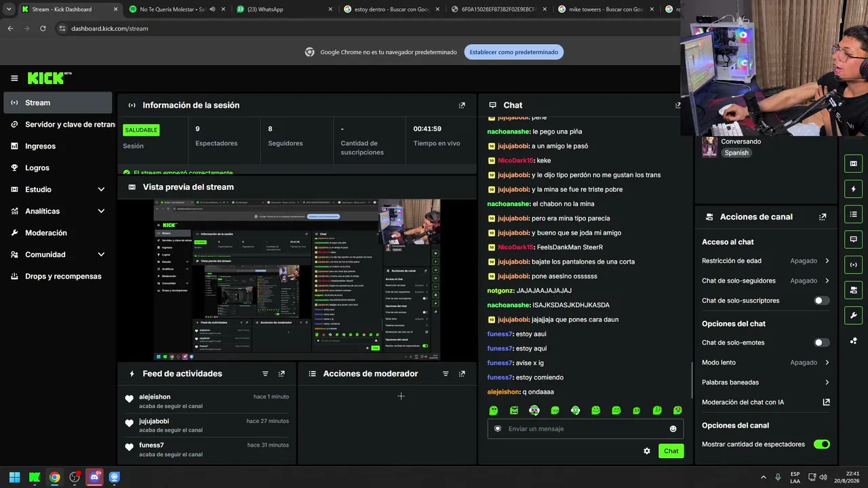Pop out the Acciones de moderador panel
This screenshot has height=488, width=868.
click(462, 373)
